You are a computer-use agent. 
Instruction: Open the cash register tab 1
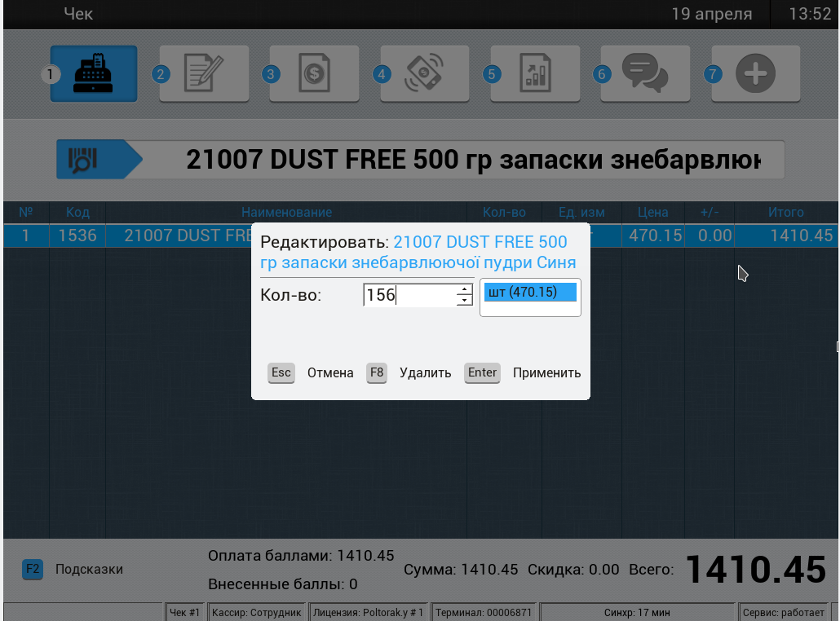(94, 73)
